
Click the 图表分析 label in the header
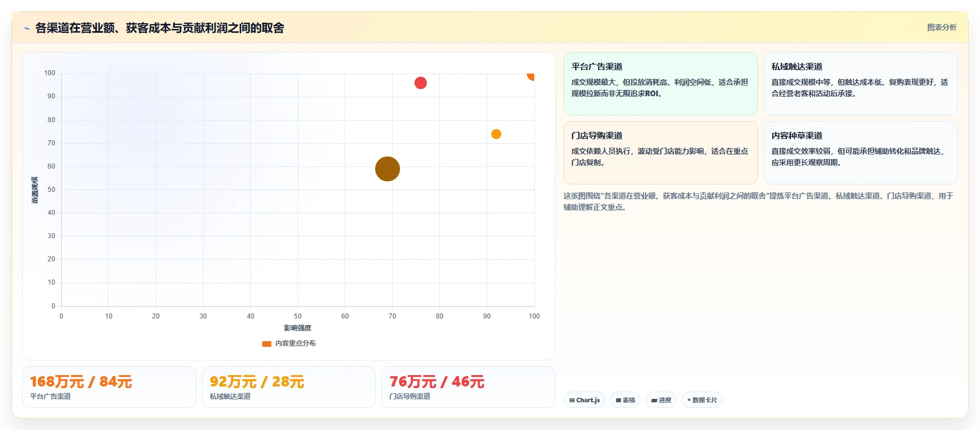(x=942, y=27)
